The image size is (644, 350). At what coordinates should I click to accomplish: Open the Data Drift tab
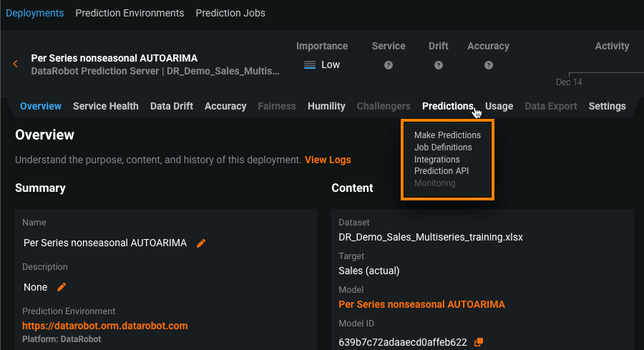172,106
